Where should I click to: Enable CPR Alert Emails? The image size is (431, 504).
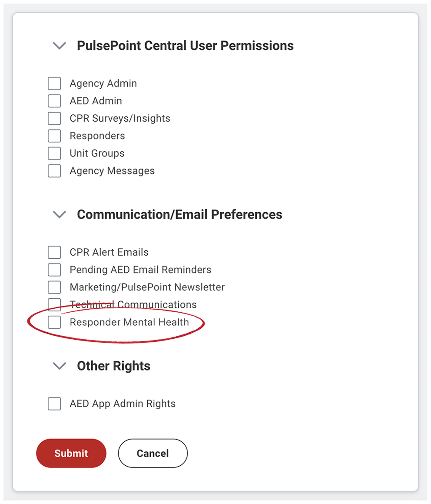tap(54, 252)
